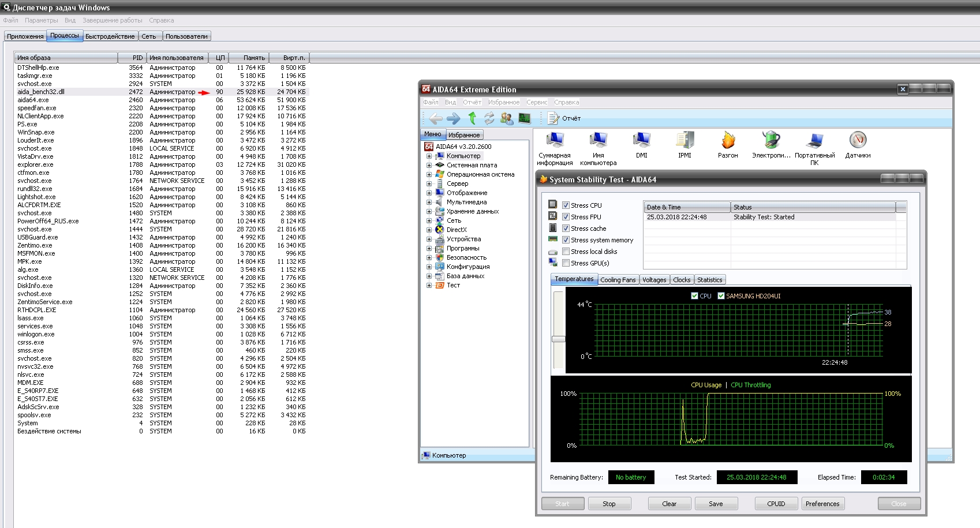Image resolution: width=980 pixels, height=528 pixels.
Task: Open the Разгон (Overclock) flame icon
Action: point(728,140)
